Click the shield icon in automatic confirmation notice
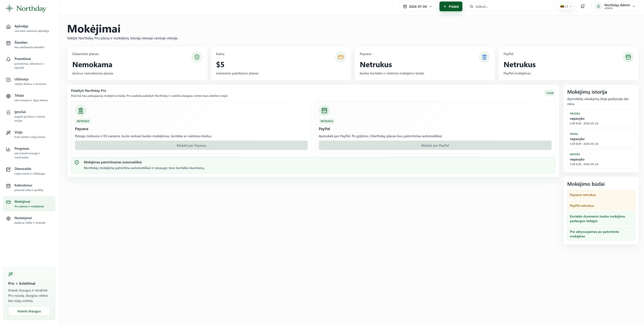Viewport: 644px width, 325px height. click(x=77, y=162)
